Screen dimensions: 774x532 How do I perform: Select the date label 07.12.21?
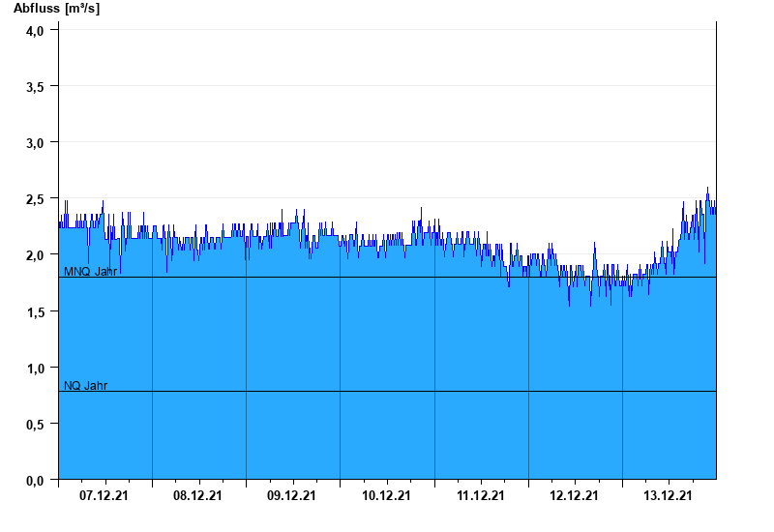click(x=104, y=495)
